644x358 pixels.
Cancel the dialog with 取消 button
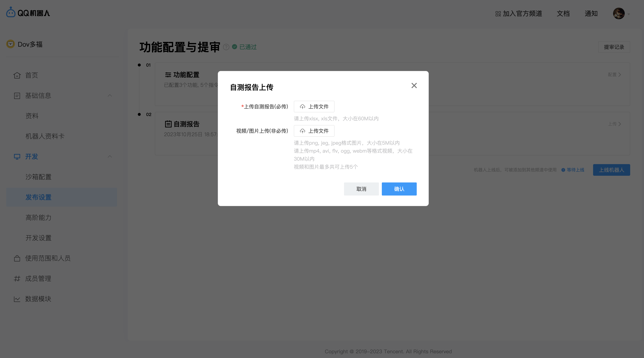pos(361,189)
